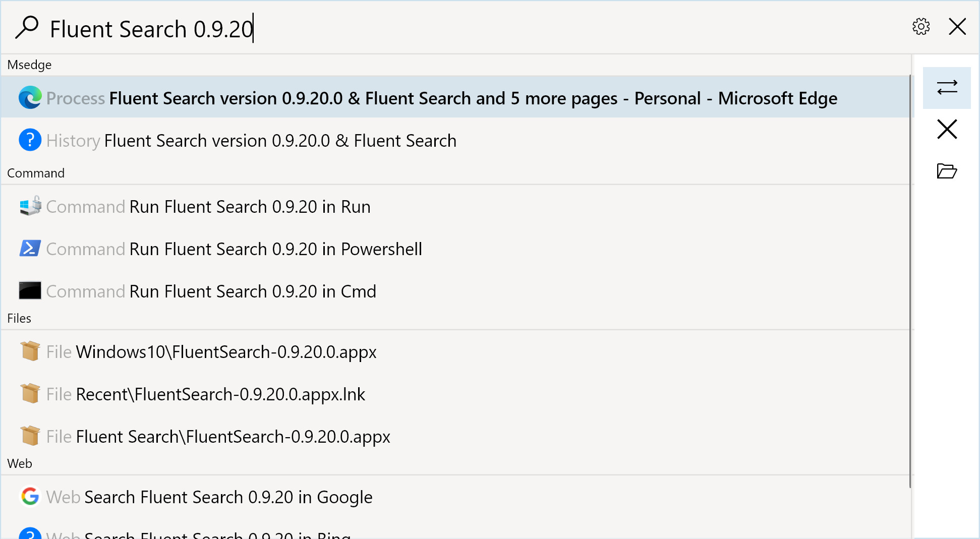Select Run Fluent Search 0.9.20 in Cmd
The height and width of the screenshot is (539, 980).
click(457, 291)
